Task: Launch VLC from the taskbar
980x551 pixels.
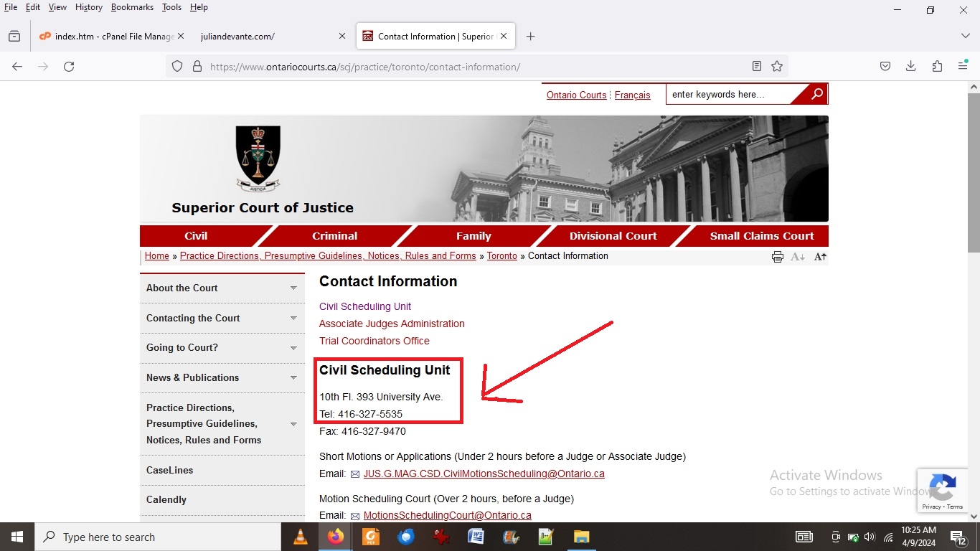Action: [x=301, y=537]
